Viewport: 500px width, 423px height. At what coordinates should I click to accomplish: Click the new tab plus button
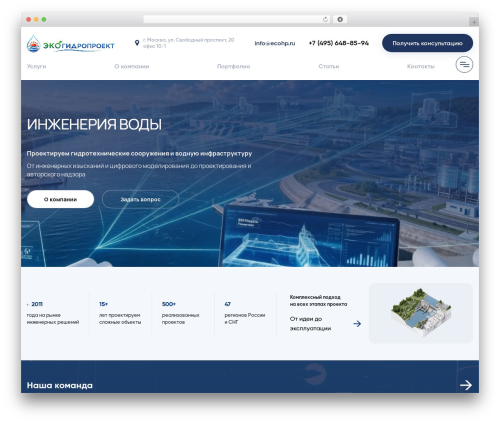pyautogui.click(x=474, y=22)
